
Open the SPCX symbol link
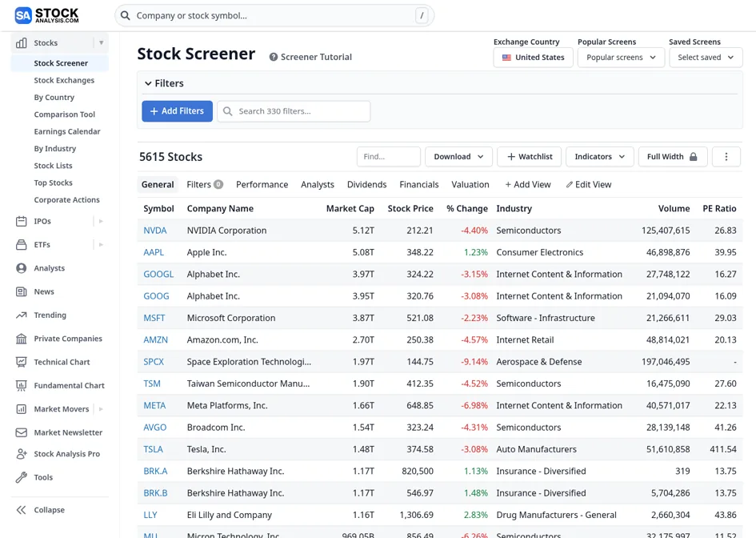(x=154, y=362)
